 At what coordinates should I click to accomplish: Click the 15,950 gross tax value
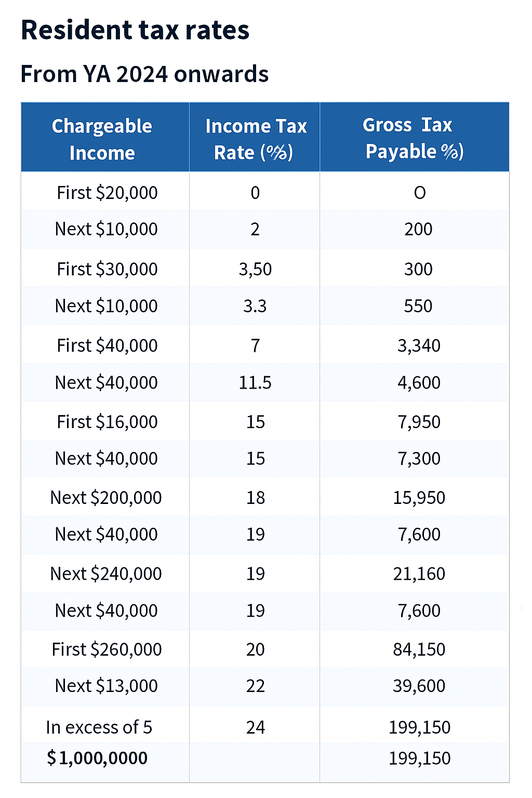pyautogui.click(x=419, y=498)
